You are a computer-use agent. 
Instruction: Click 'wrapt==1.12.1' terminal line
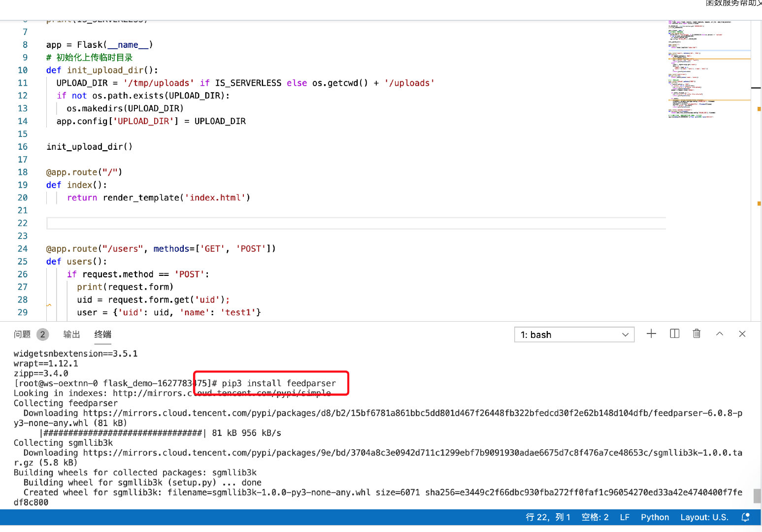46,364
